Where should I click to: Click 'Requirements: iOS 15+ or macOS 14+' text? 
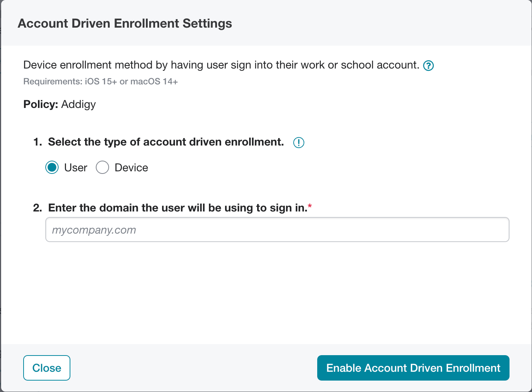[x=101, y=82]
